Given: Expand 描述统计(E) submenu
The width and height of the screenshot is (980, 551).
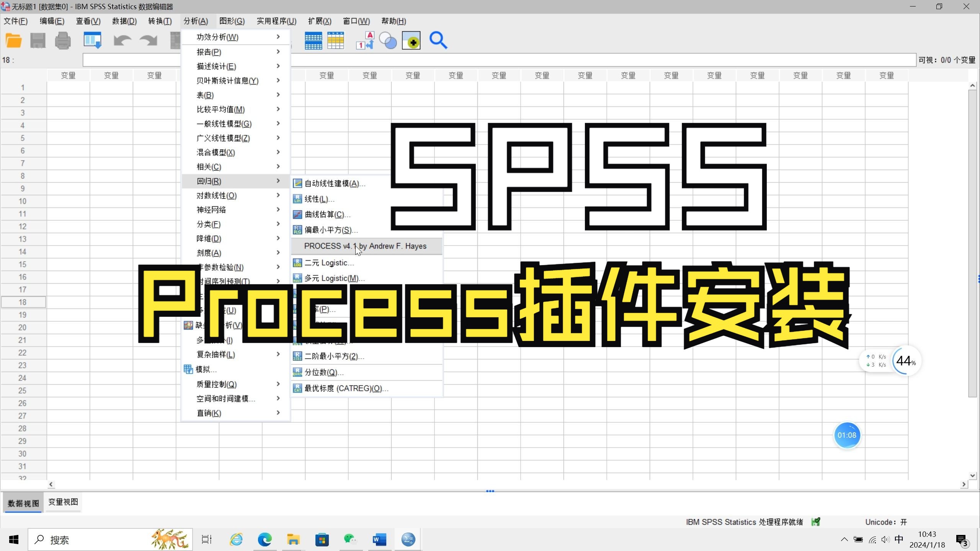Looking at the screenshot, I should (236, 67).
